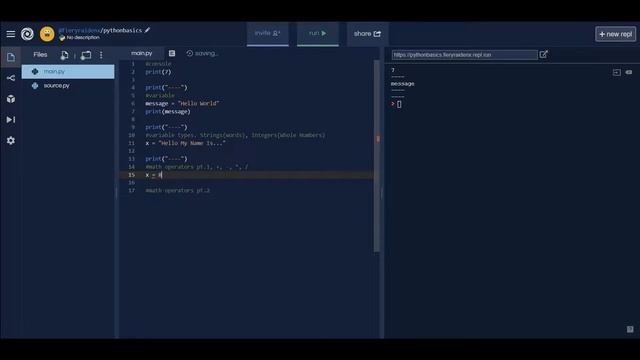Click the Python icon next to main.py
This screenshot has width=640, height=360.
click(x=35, y=71)
